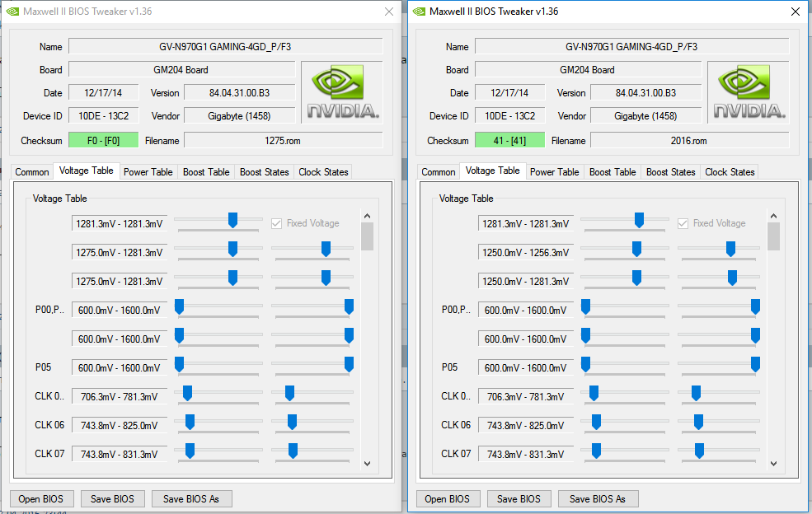Click the CLK 07 value 743.8mV - 831.3mV in the right window
The height and width of the screenshot is (514, 812).
[526, 455]
